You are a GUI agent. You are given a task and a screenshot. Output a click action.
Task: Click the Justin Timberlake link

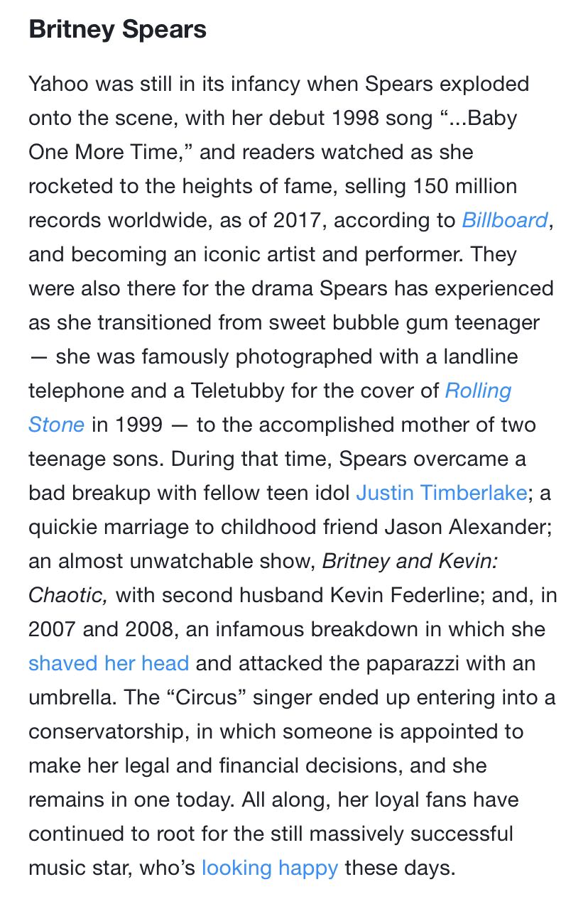coord(441,493)
